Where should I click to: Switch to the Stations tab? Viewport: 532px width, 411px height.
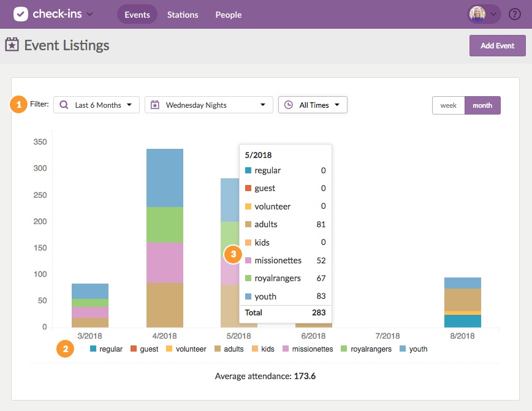click(x=183, y=15)
